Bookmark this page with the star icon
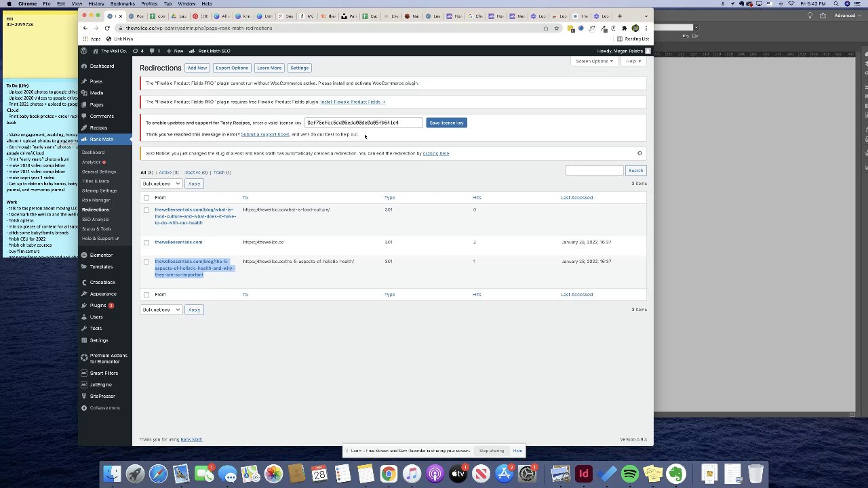The image size is (868, 488). click(x=556, y=28)
